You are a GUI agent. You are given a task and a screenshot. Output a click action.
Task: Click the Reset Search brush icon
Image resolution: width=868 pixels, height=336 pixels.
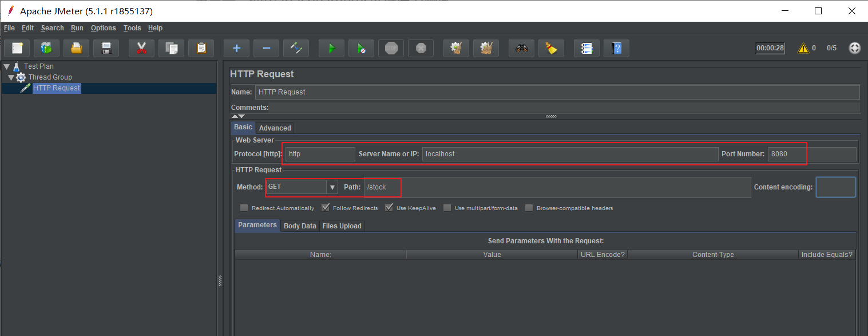click(x=551, y=48)
